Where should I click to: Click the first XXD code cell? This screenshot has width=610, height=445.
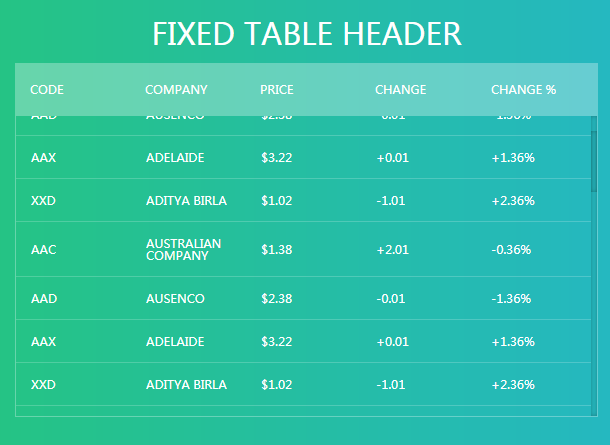[43, 201]
